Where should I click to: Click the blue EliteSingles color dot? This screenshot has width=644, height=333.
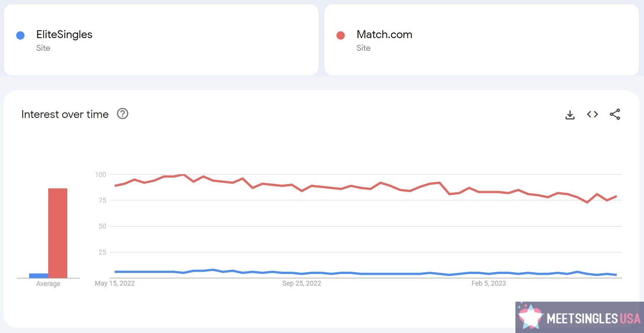[x=21, y=35]
